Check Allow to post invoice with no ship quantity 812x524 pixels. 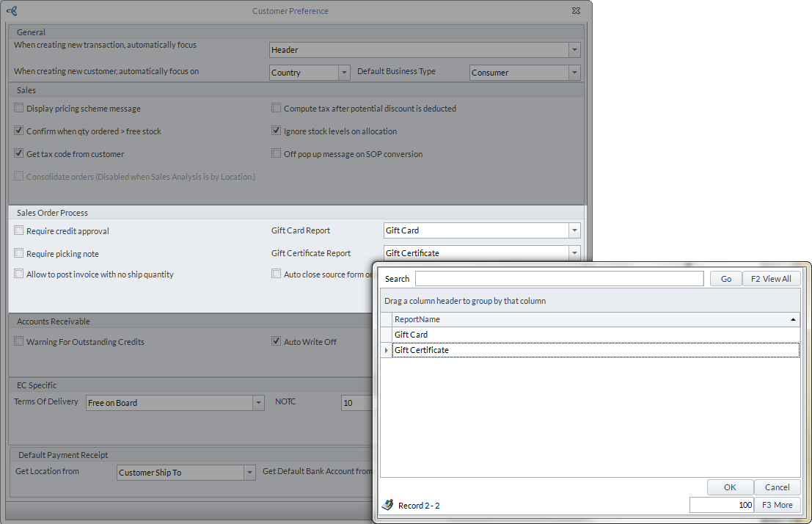click(x=19, y=274)
